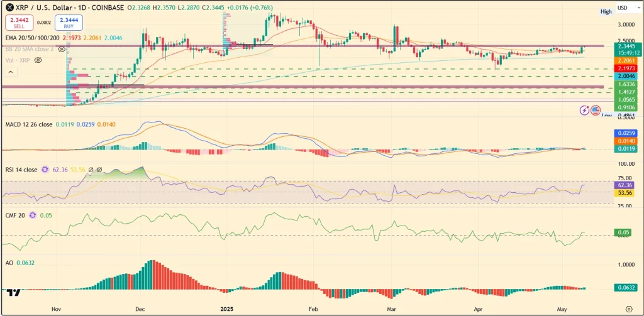Select the Vol · XRP indicator legend
644x316 pixels.
17,60
